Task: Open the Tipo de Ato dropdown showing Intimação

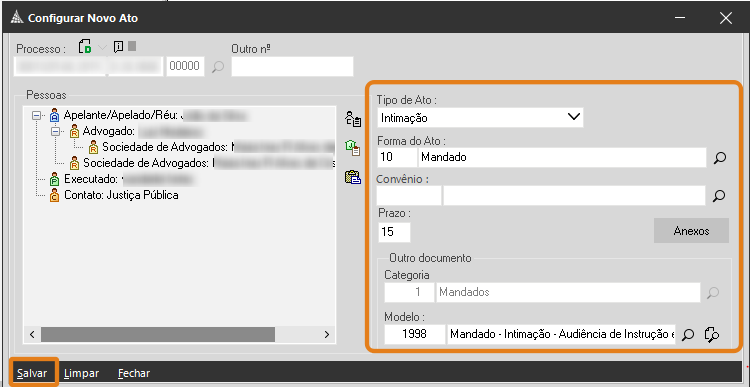Action: tap(480, 117)
